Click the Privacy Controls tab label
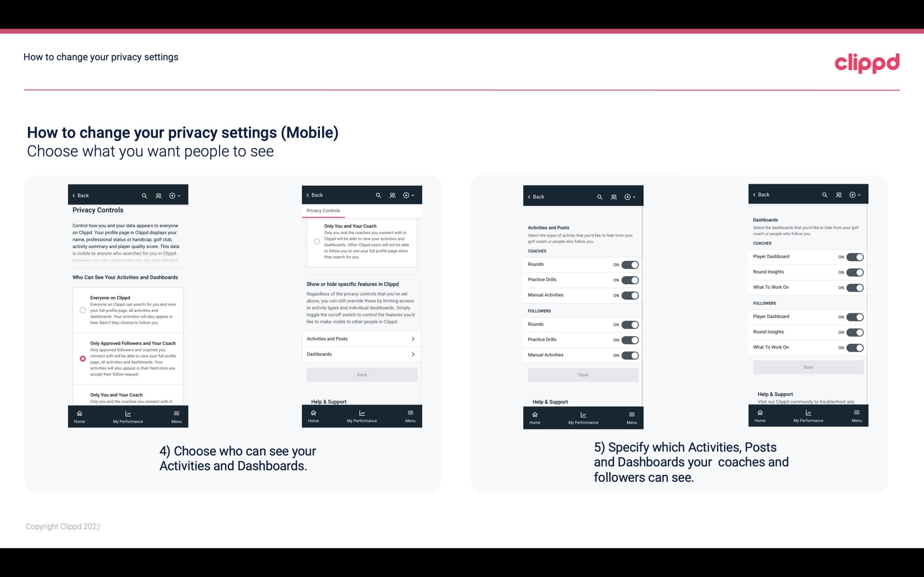 [323, 211]
